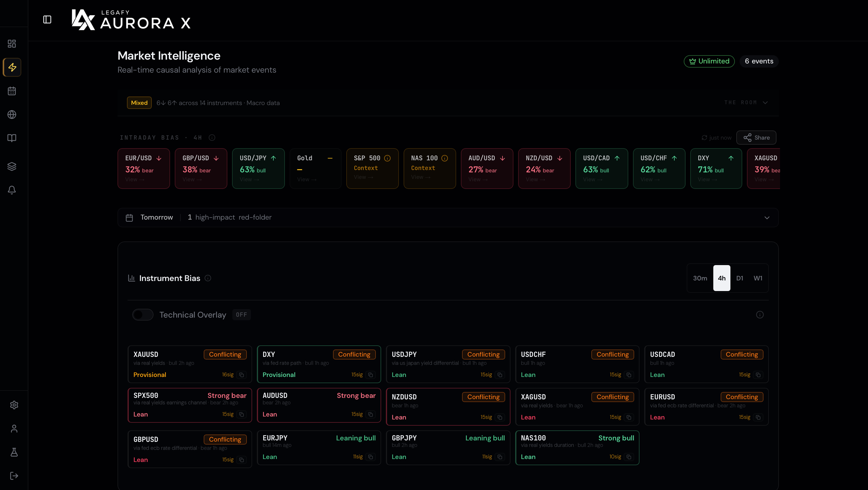Open the dashboard grid icon in sidebar
This screenshot has width=868, height=490.
[12, 44]
